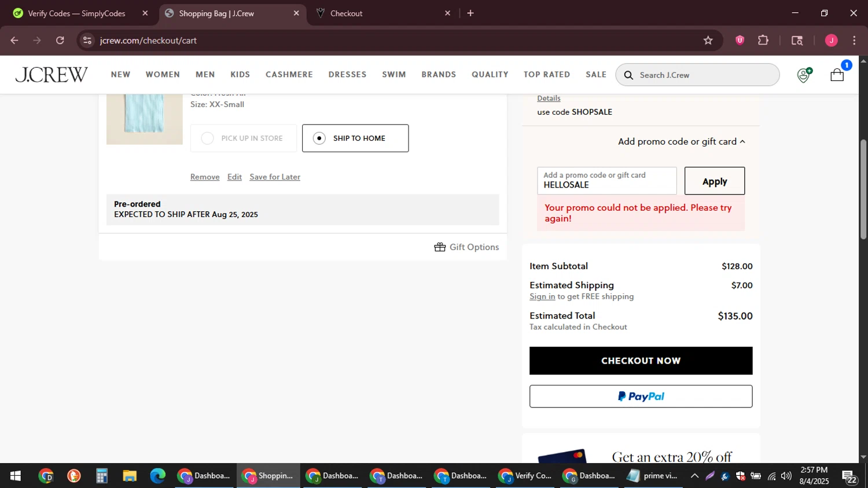Open the Chrome profile avatar
This screenshot has height=488, width=868.
pos(831,41)
